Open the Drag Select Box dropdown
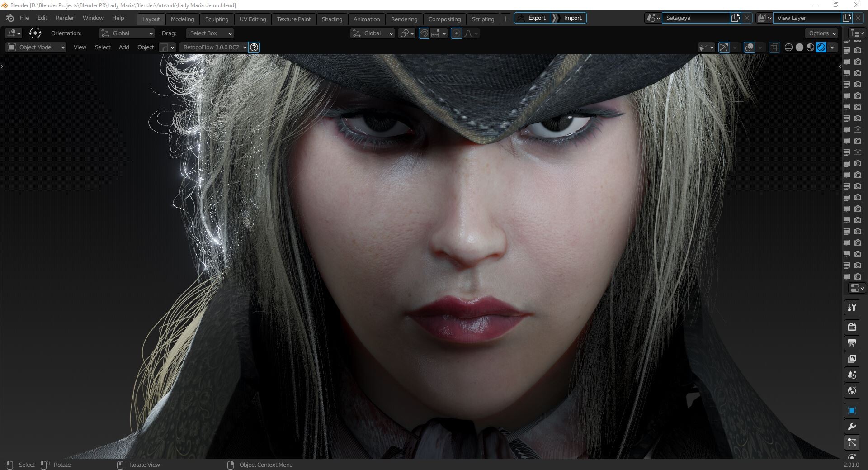This screenshot has height=470, width=868. click(210, 33)
